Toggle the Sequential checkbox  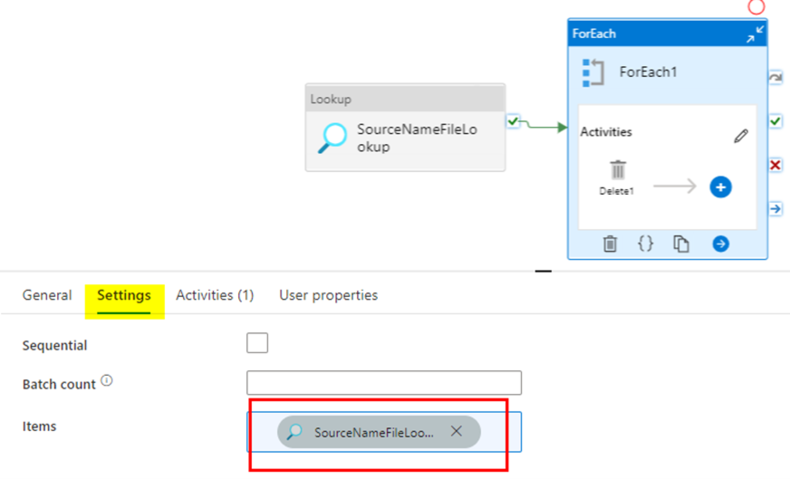click(x=257, y=343)
